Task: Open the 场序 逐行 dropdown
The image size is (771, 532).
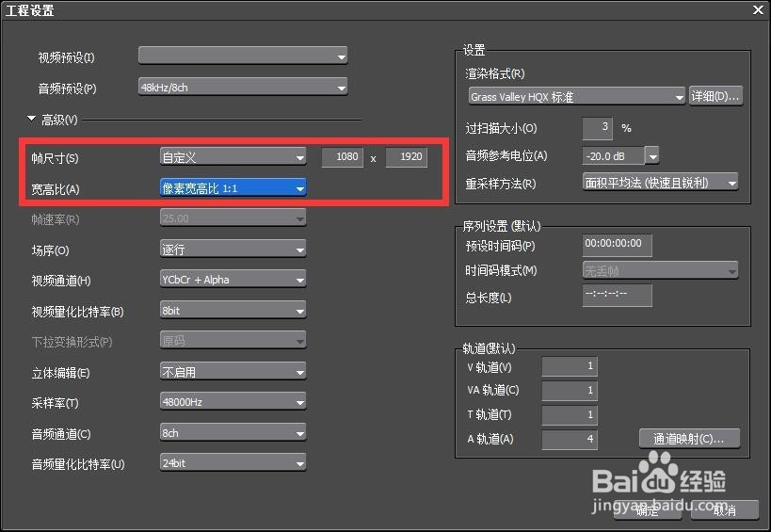Action: point(233,250)
